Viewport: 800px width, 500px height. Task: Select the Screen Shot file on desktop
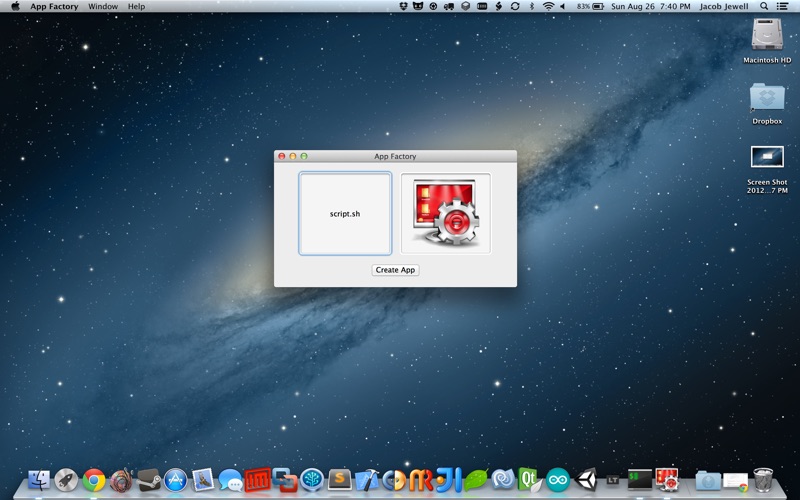[x=767, y=169]
